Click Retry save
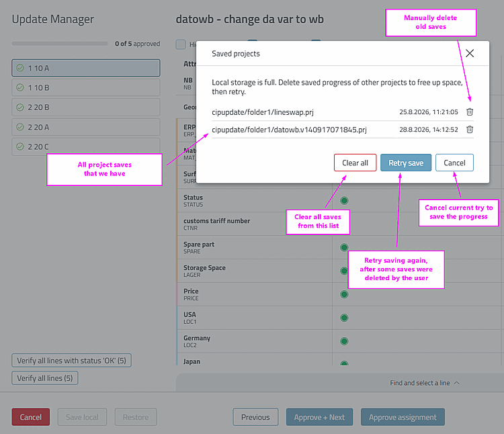The image size is (504, 434). point(406,163)
